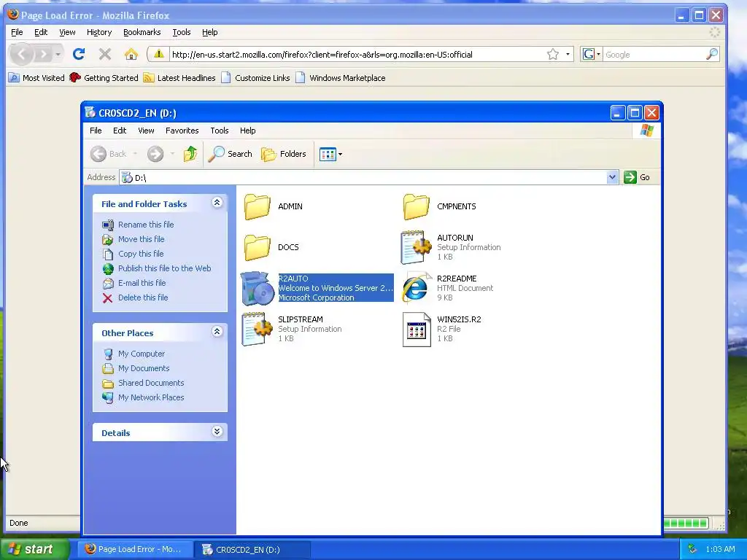Click Delete this file link
This screenshot has width=747, height=560.
click(143, 297)
